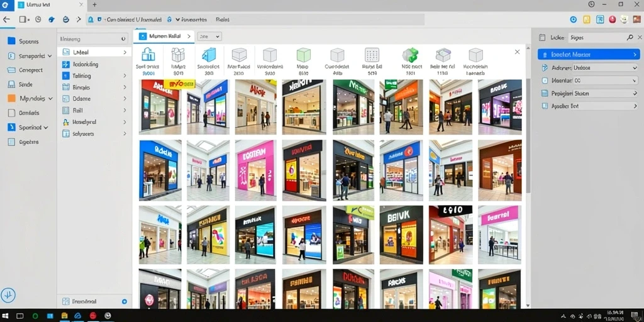
Task: Click the circular download arrow at bottom left
Action: [8, 295]
